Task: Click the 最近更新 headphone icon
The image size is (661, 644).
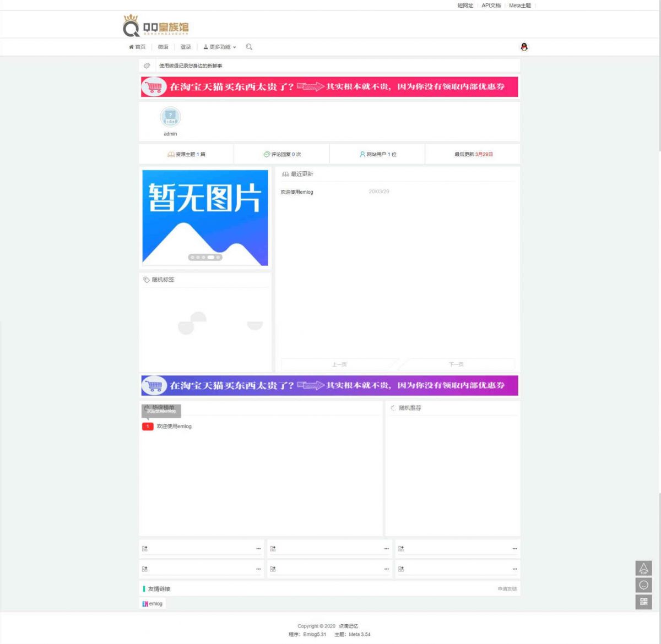Action: 285,174
